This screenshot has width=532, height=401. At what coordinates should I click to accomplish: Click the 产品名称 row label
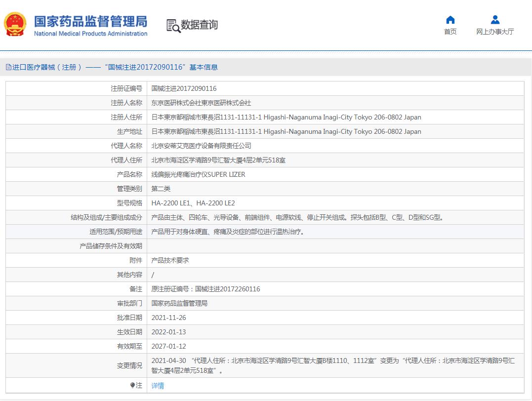click(129, 174)
